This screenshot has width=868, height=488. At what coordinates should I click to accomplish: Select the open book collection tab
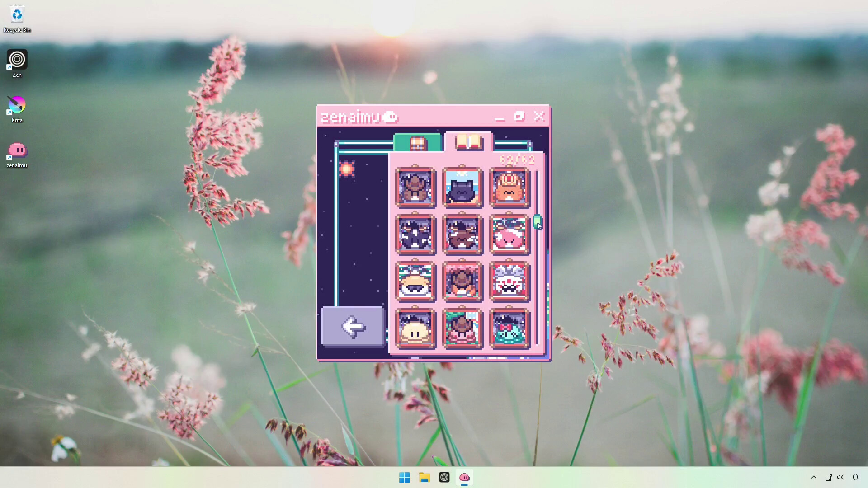point(468,142)
